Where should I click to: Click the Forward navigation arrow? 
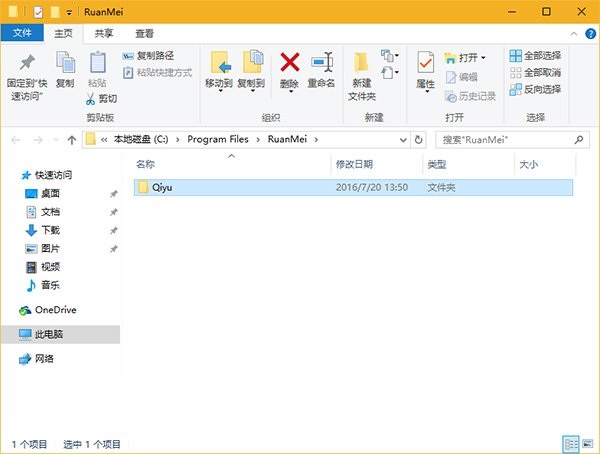[38, 140]
